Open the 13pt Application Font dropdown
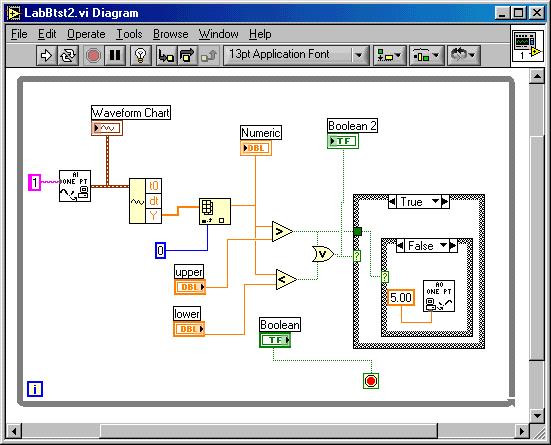This screenshot has width=551, height=445. point(296,55)
